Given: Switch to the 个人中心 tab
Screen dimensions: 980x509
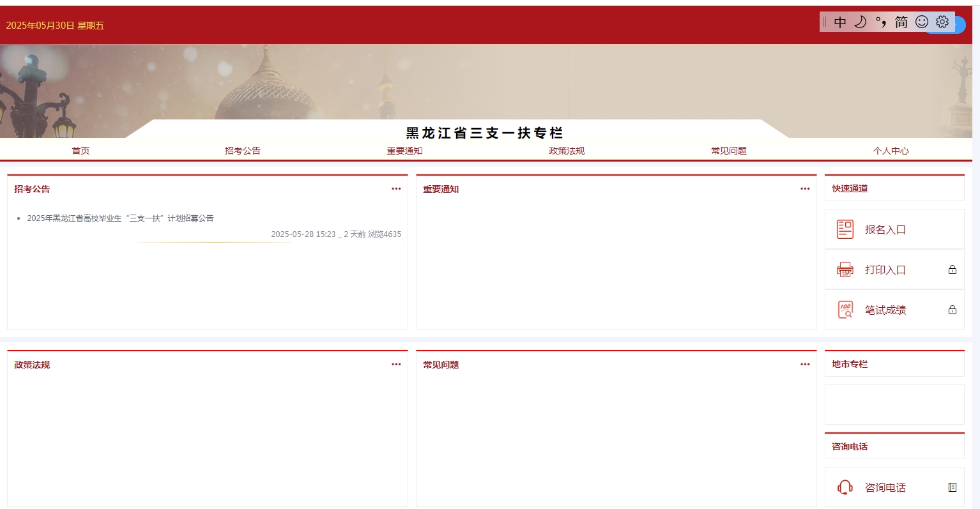Looking at the screenshot, I should click(x=891, y=150).
